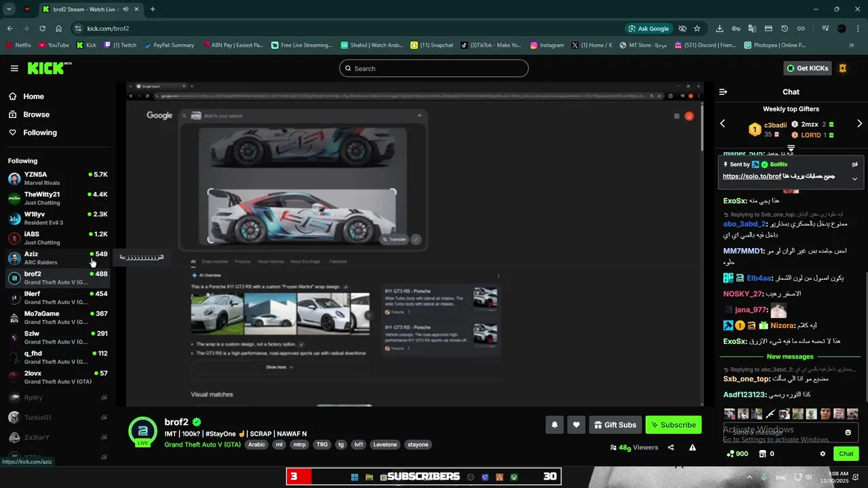Image resolution: width=868 pixels, height=488 pixels.
Task: Report the stream with the warning icon
Action: [x=692, y=447]
